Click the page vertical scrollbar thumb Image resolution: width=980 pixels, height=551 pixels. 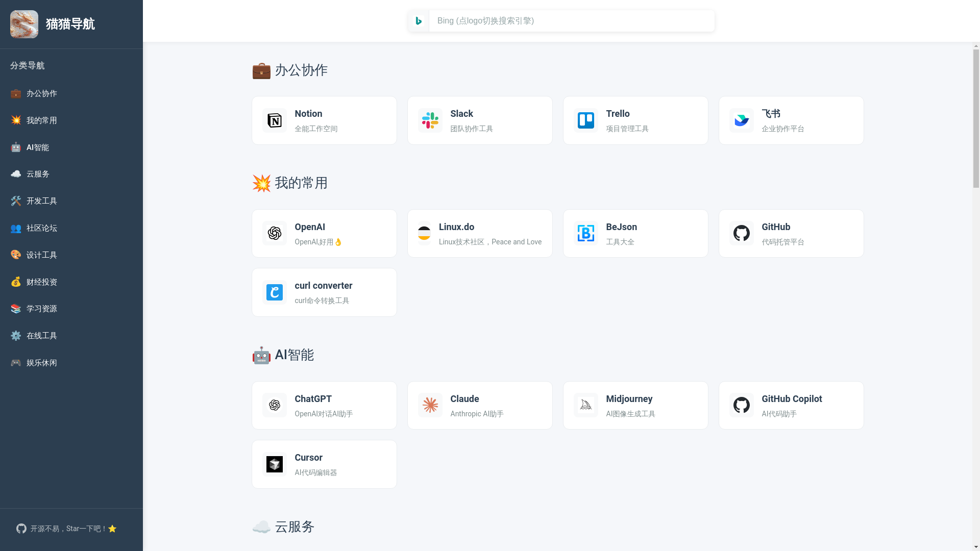(x=976, y=118)
